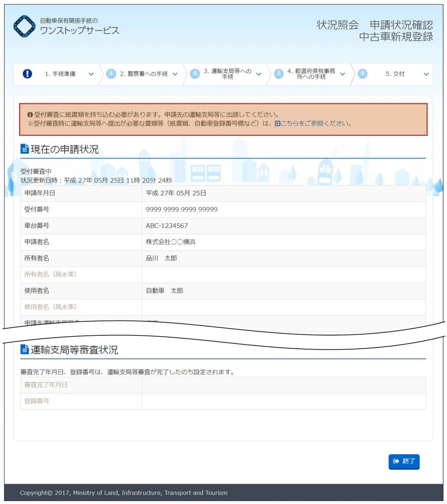The width and height of the screenshot is (447, 504).
Task: Click the 運輸支局等審査状況 section heading
Action: [x=74, y=350]
